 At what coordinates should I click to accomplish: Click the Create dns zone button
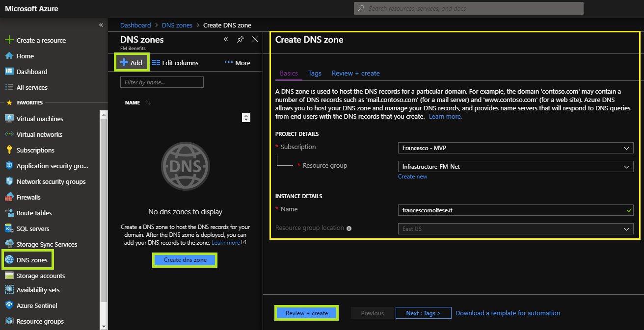[185, 260]
